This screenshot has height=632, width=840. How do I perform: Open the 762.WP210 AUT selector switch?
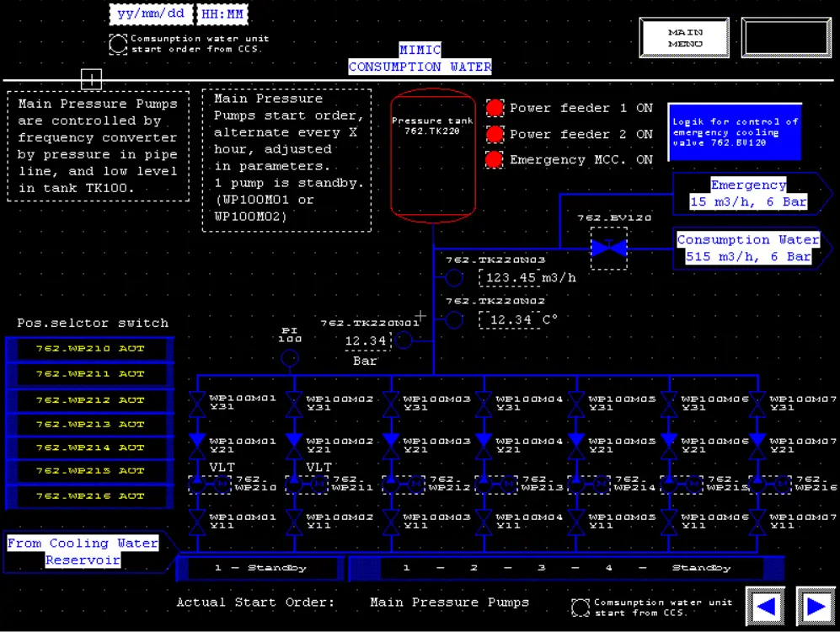point(89,349)
